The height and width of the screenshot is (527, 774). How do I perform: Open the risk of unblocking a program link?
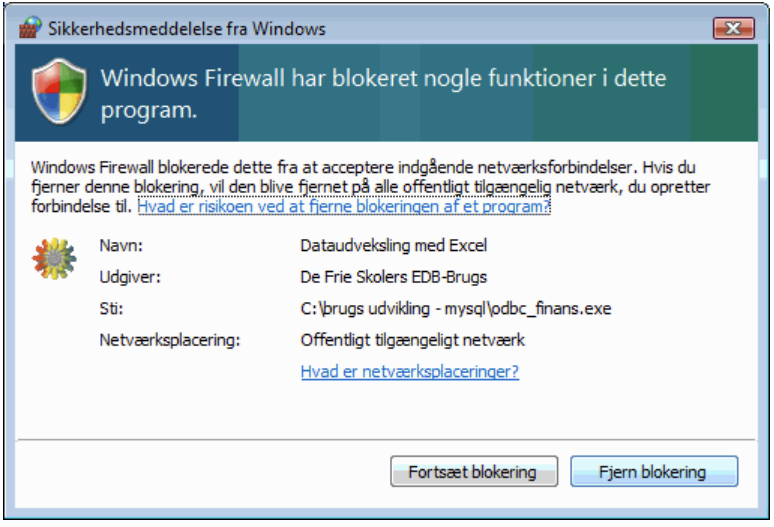pos(344,206)
